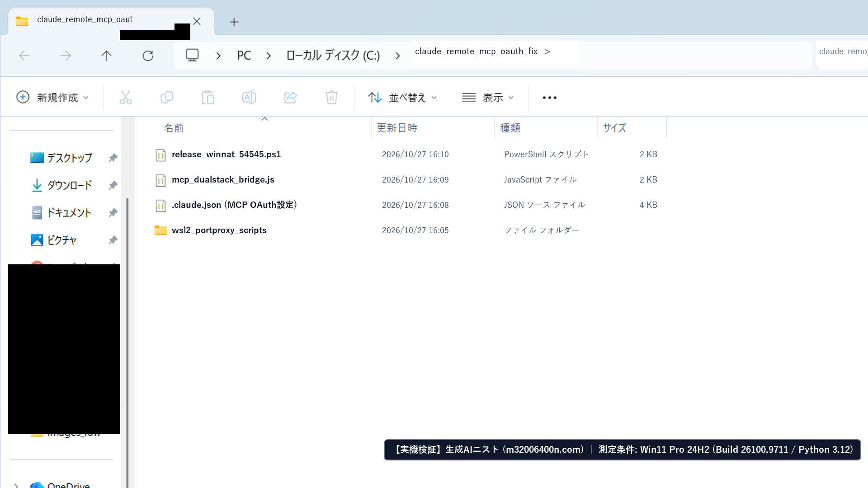868x488 pixels.
Task: Select the wsl2_portproxy_scripts folder icon
Action: coord(160,230)
